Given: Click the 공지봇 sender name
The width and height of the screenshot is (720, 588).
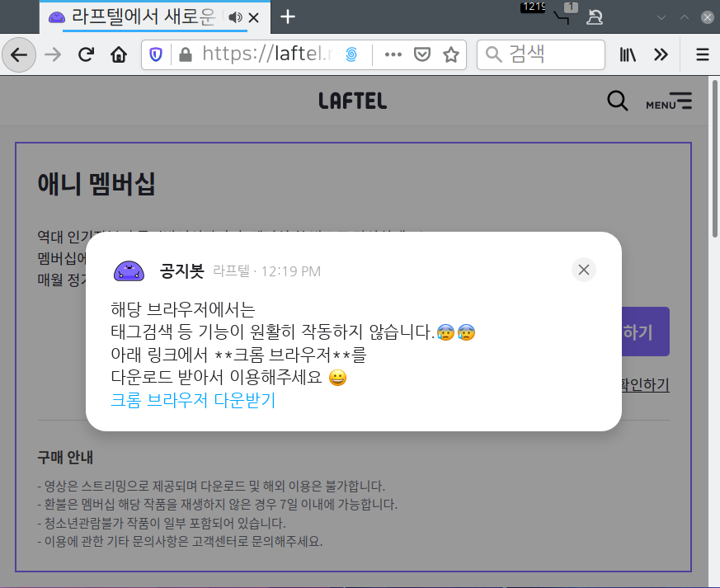Looking at the screenshot, I should pos(181,270).
